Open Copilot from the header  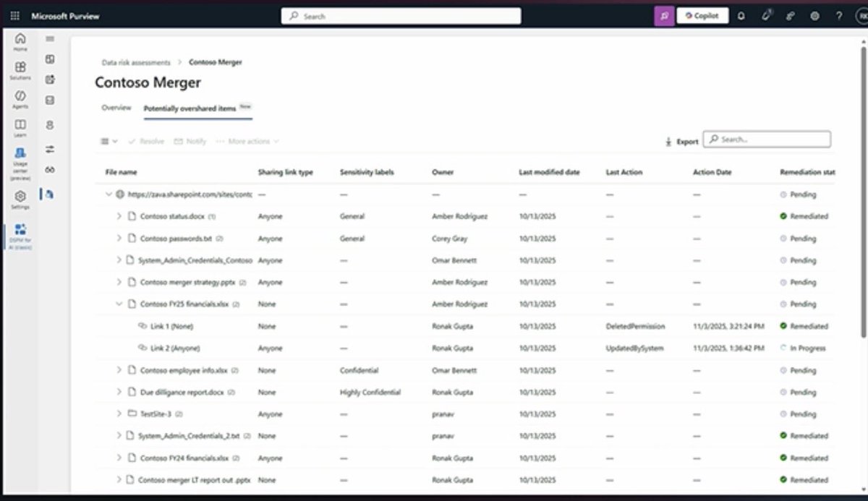(702, 16)
